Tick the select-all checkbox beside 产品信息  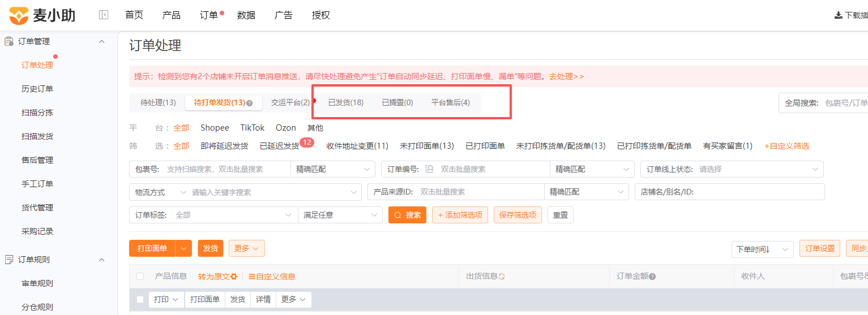coord(140,277)
